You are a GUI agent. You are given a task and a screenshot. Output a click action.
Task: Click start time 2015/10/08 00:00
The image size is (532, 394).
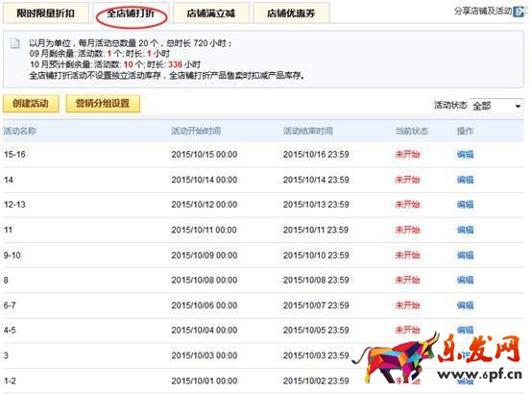coord(205,281)
